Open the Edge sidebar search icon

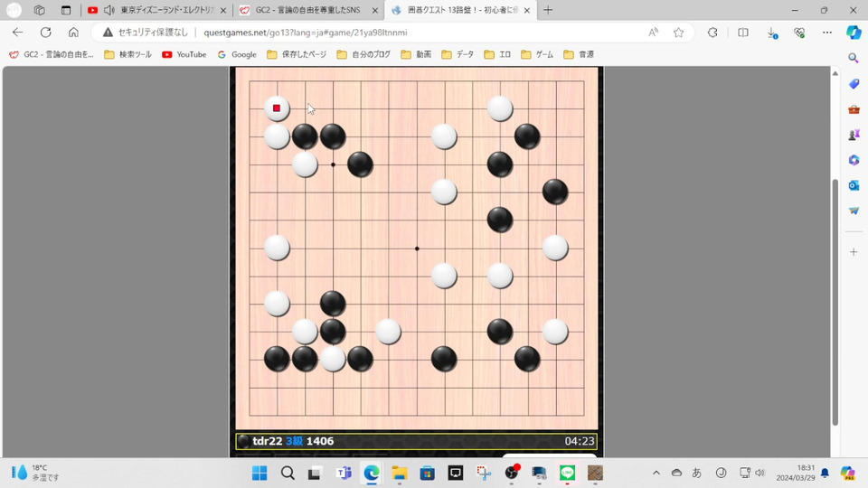(854, 58)
